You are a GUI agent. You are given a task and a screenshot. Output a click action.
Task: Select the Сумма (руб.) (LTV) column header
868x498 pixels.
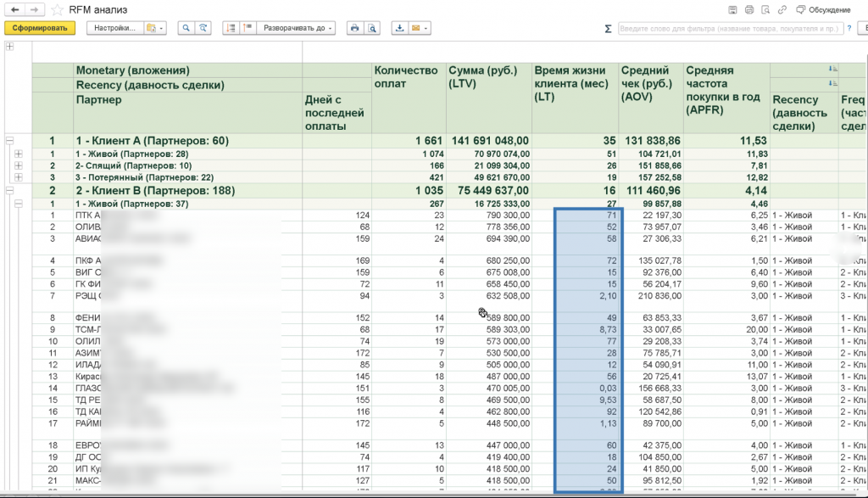point(489,98)
